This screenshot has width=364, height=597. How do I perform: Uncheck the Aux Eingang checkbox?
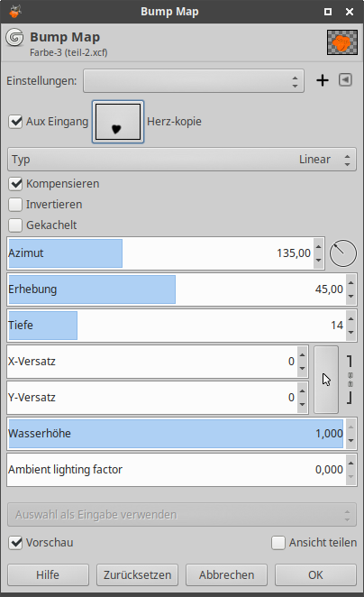point(15,122)
